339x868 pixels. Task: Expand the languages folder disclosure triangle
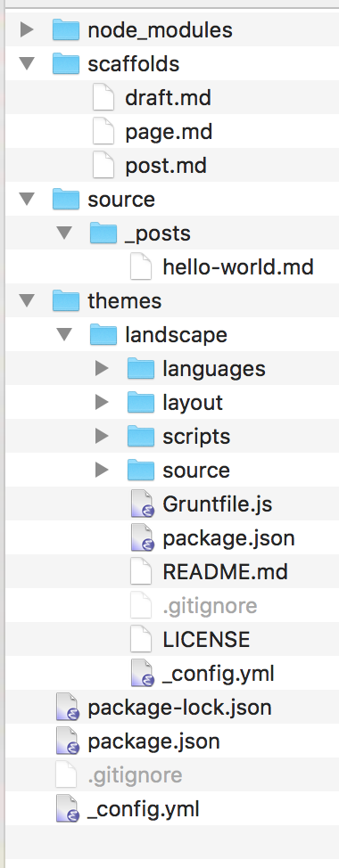click(102, 368)
